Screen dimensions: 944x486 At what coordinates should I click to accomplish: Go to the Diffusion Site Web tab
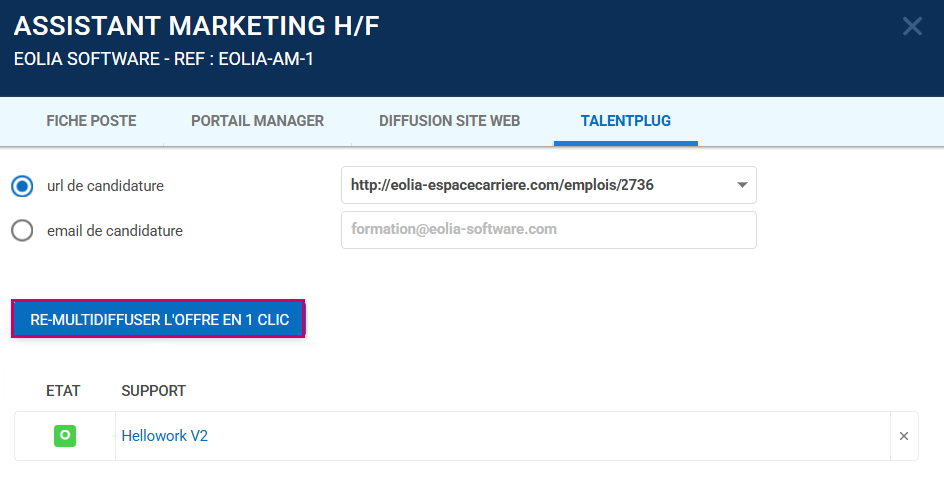click(449, 121)
